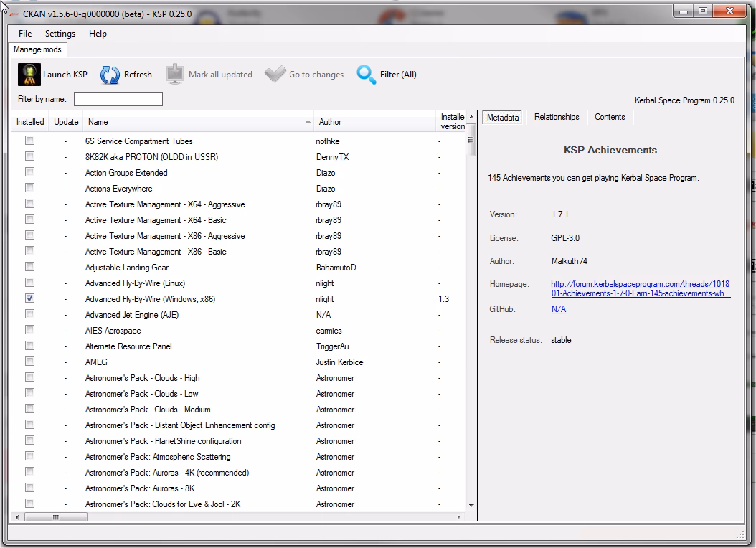Click the Filter magnifying glass icon
Viewport: 756px width, 548px height.
[x=366, y=74]
